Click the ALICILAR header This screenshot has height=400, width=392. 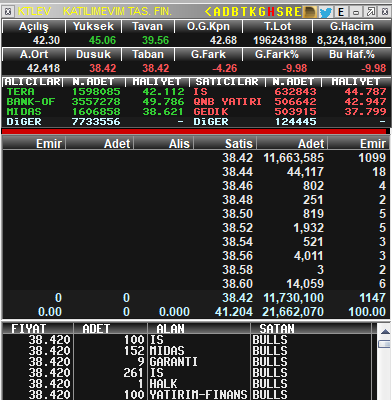pos(32,82)
